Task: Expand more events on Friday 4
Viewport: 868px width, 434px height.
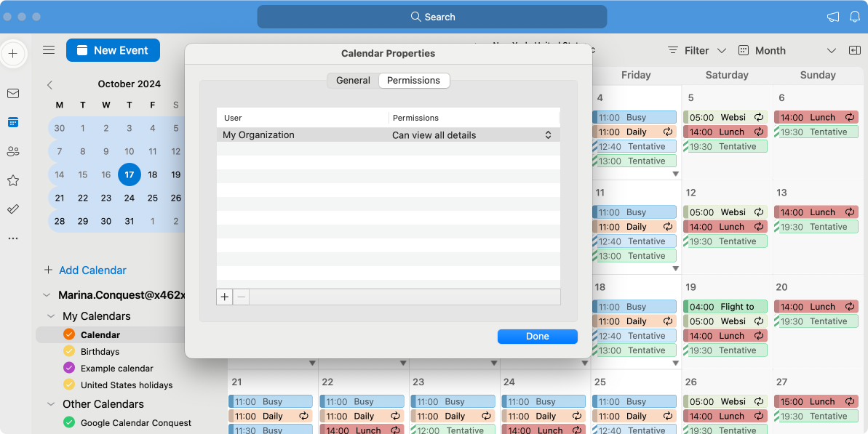Action: click(x=675, y=174)
